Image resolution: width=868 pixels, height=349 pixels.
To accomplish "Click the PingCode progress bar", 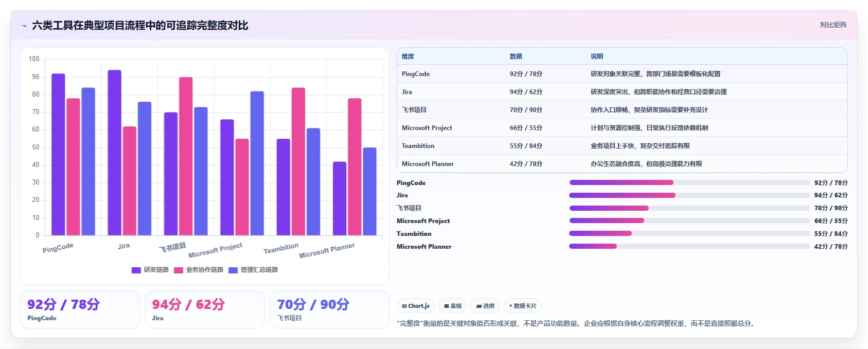I will pos(689,182).
